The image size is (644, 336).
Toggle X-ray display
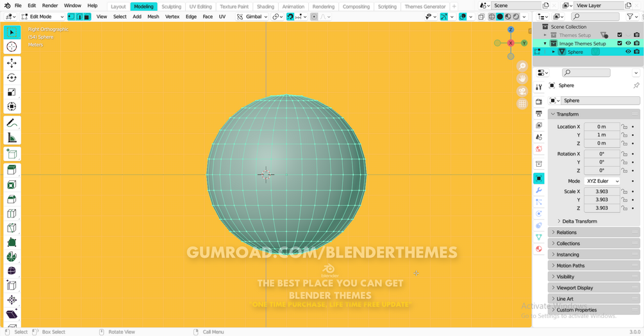pos(481,17)
